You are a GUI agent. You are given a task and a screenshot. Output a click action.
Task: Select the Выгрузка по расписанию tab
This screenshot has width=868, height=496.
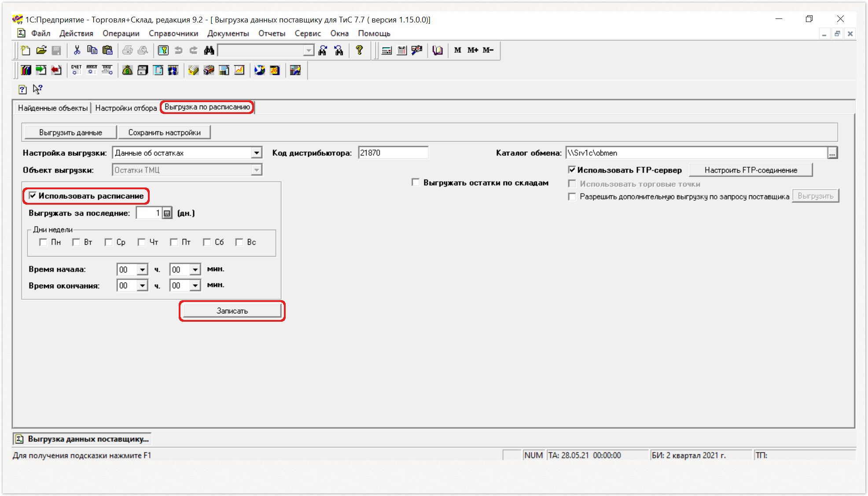tap(207, 107)
